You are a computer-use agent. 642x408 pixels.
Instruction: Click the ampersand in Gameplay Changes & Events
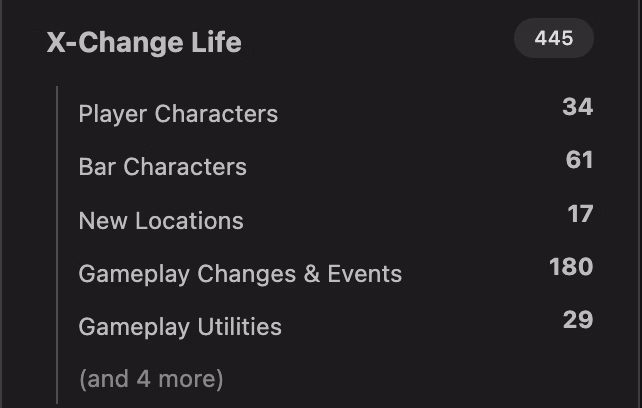click(312, 274)
